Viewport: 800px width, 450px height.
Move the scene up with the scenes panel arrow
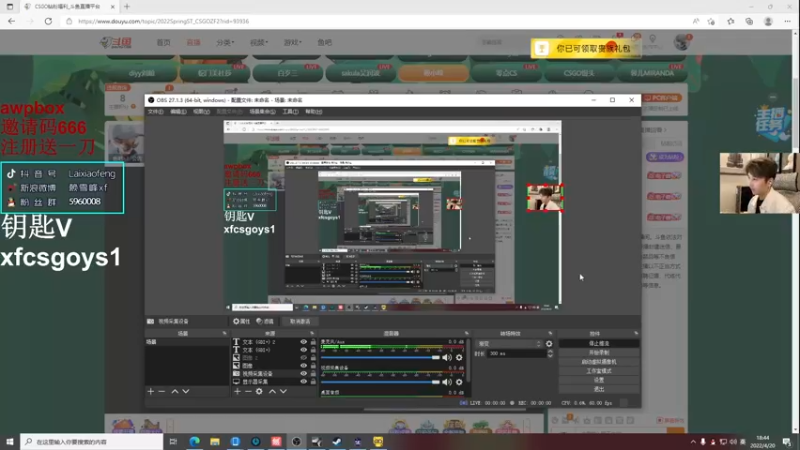[174, 391]
